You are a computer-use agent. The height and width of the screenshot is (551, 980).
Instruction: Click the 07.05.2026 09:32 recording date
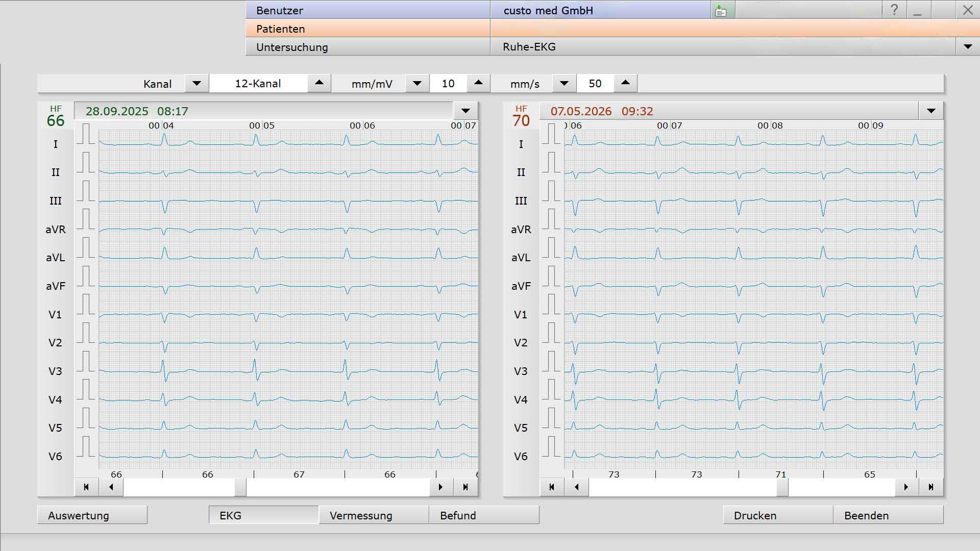[x=602, y=111]
